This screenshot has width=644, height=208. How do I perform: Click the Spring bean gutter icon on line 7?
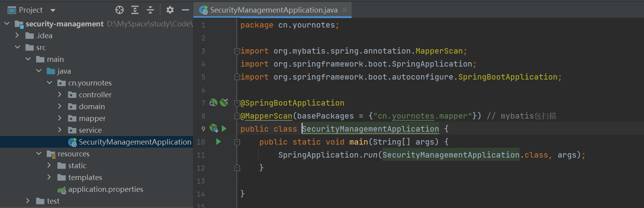[x=213, y=103]
